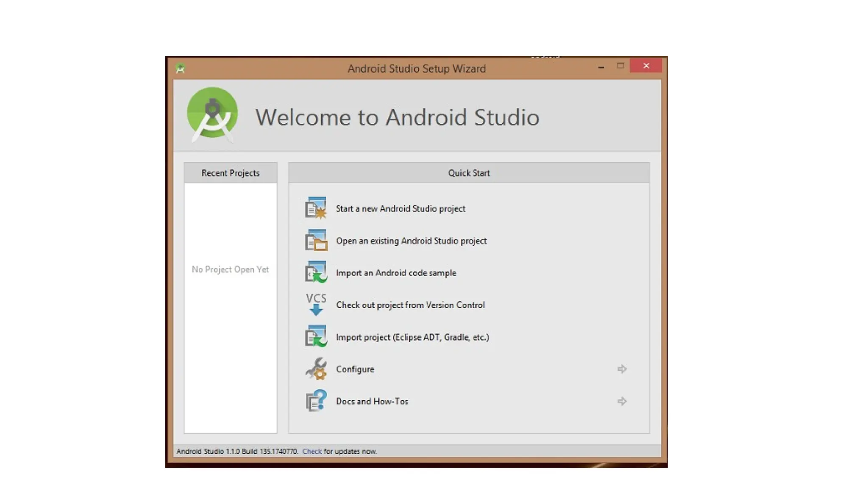Image resolution: width=868 pixels, height=488 pixels.
Task: Expand the Docs and How-Tos arrow
Action: click(622, 401)
